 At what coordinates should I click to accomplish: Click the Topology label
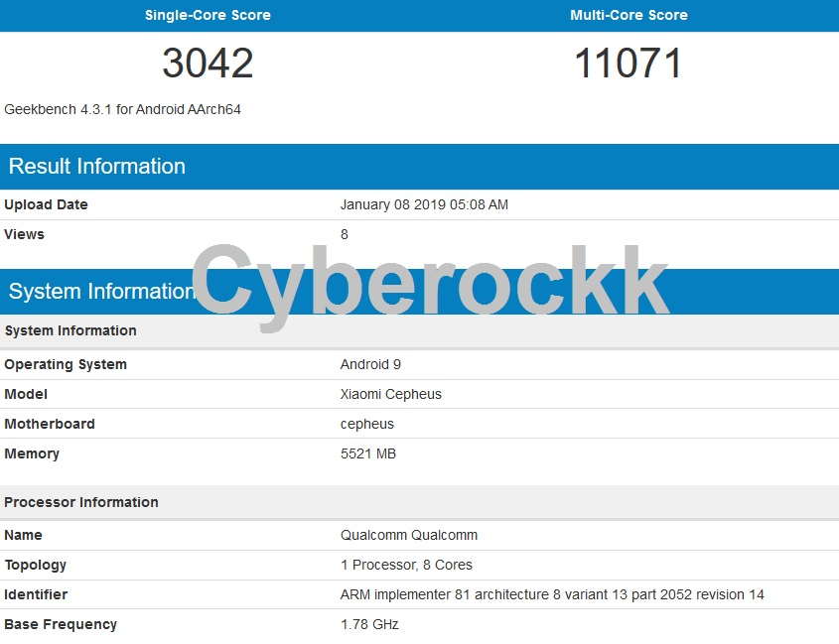(36, 565)
